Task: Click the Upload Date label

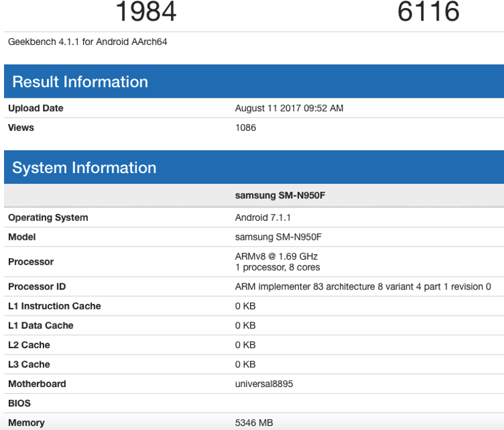Action: point(35,108)
